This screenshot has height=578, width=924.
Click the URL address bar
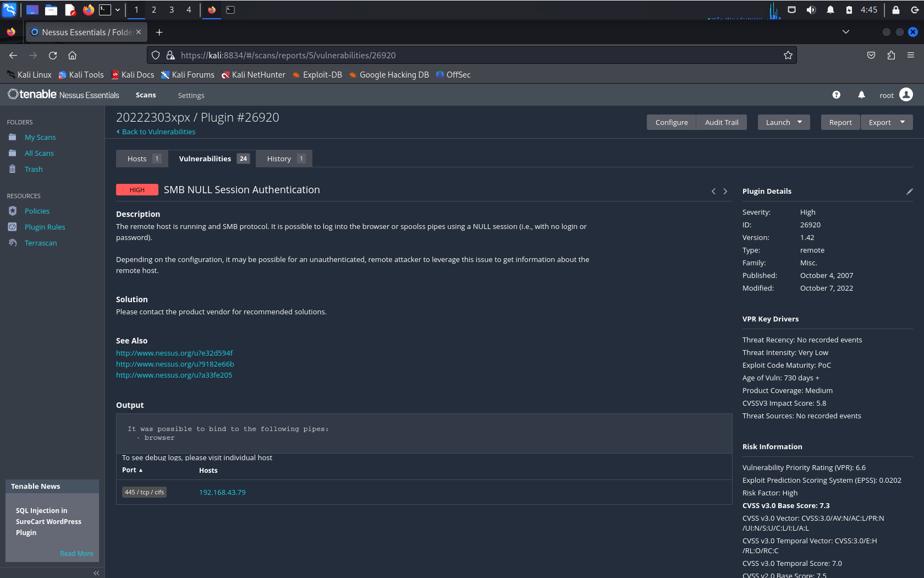click(471, 55)
